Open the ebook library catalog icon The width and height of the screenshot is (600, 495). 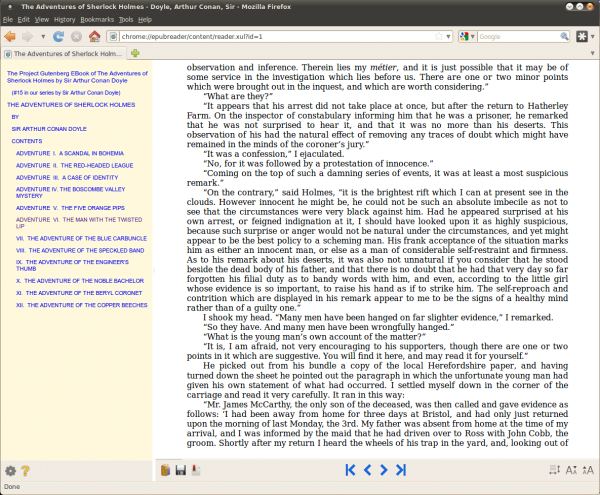165,470
